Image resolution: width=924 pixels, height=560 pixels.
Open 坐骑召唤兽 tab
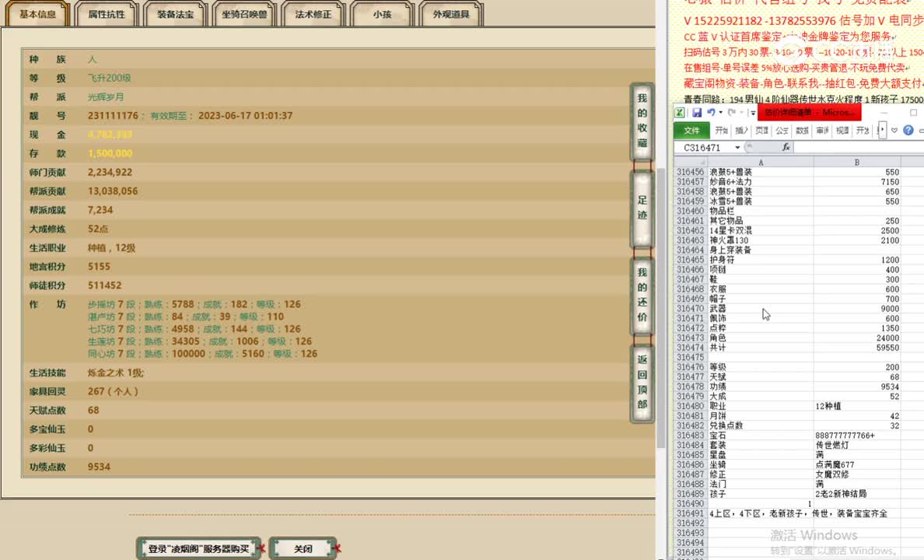[244, 14]
